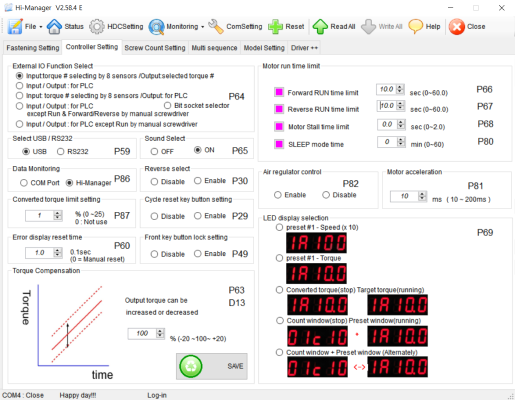
Task: Open HDCSetting gear icon
Action: [x=97, y=27]
